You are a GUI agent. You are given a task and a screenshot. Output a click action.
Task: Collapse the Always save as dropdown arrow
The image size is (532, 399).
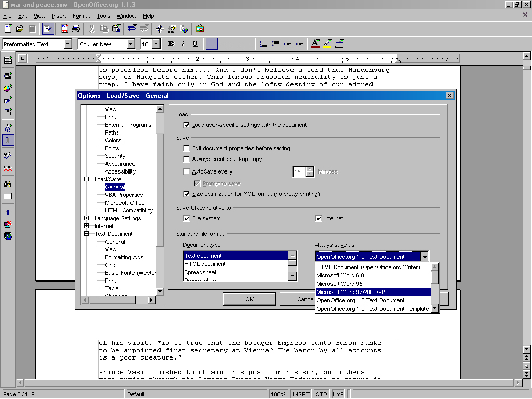coord(425,256)
